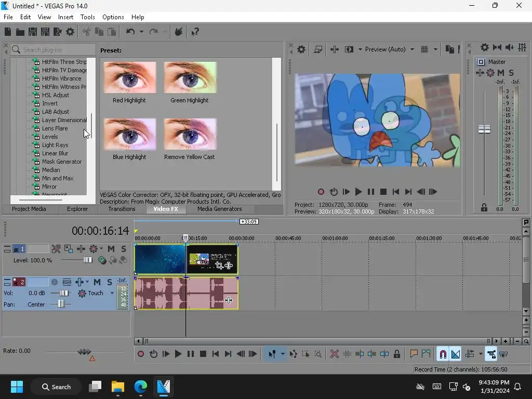The height and width of the screenshot is (399, 532).
Task: Mute video track 1 with the M button
Action: (x=111, y=249)
